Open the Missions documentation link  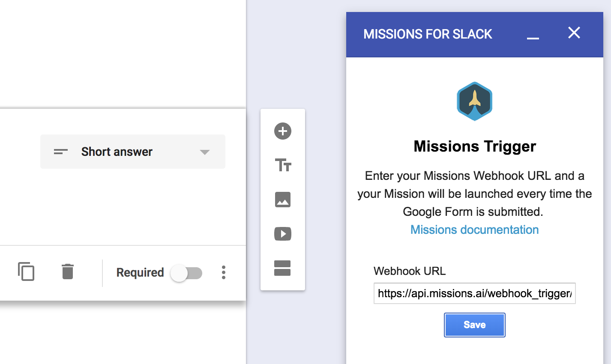click(x=474, y=230)
